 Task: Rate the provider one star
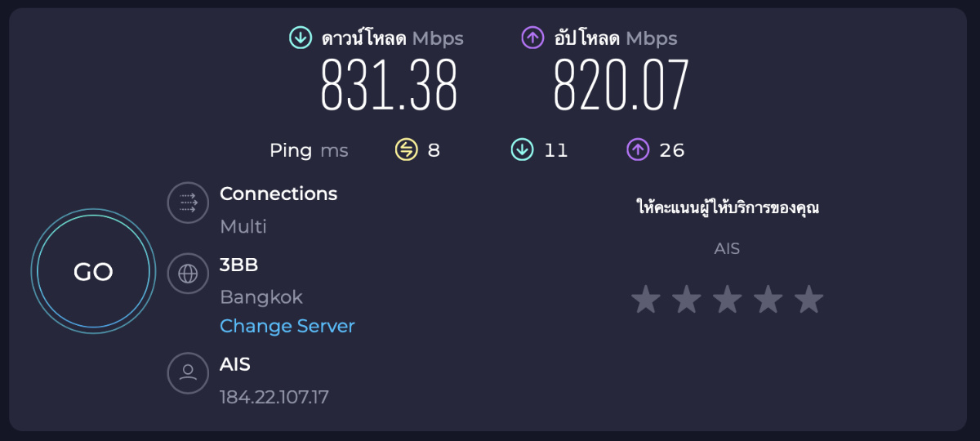coord(645,300)
